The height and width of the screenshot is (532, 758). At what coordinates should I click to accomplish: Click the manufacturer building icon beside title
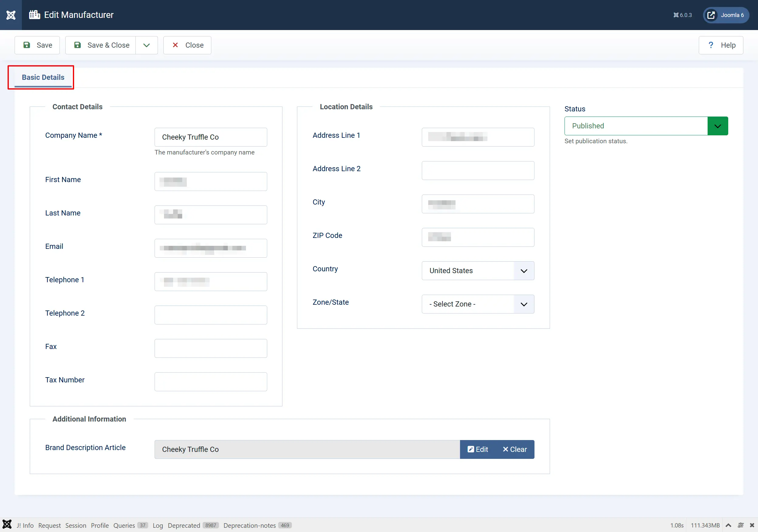tap(35, 15)
